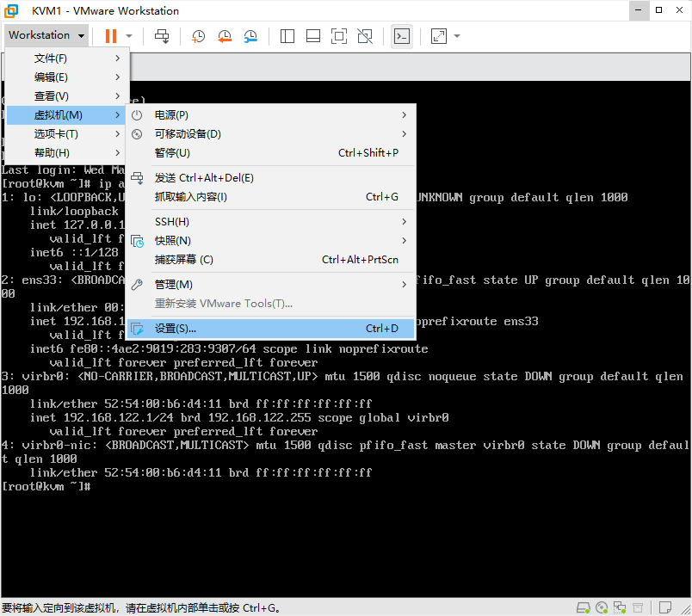Toggle the library sidebar view icon
This screenshot has width=692, height=616.
pos(287,36)
